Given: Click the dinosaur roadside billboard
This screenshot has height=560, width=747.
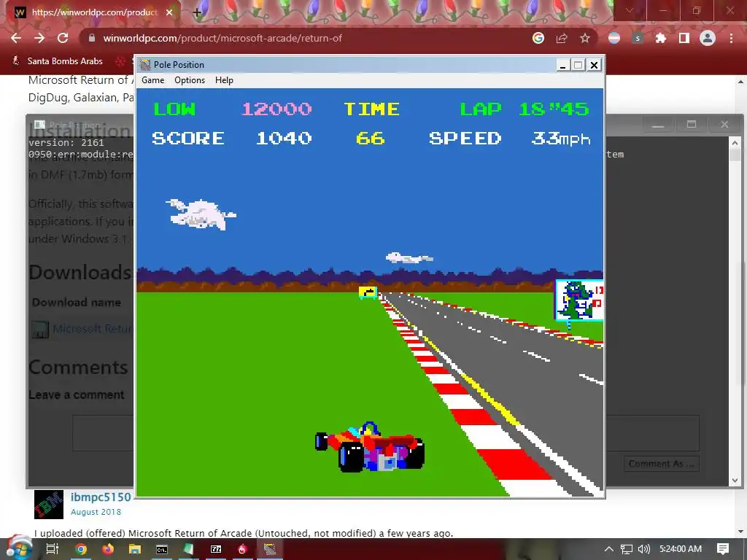Looking at the screenshot, I should click(579, 300).
